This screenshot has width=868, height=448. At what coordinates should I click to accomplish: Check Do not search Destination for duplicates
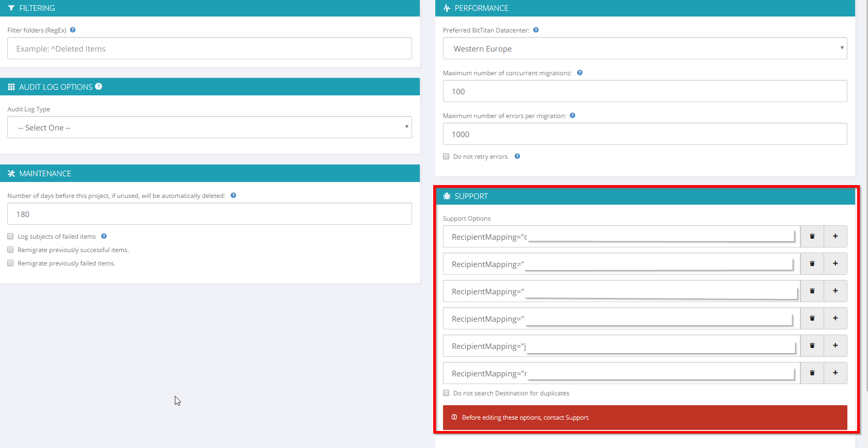pyautogui.click(x=446, y=393)
